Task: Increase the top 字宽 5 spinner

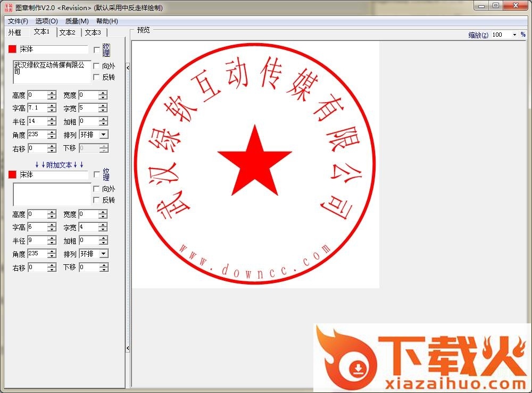Action: (x=103, y=106)
